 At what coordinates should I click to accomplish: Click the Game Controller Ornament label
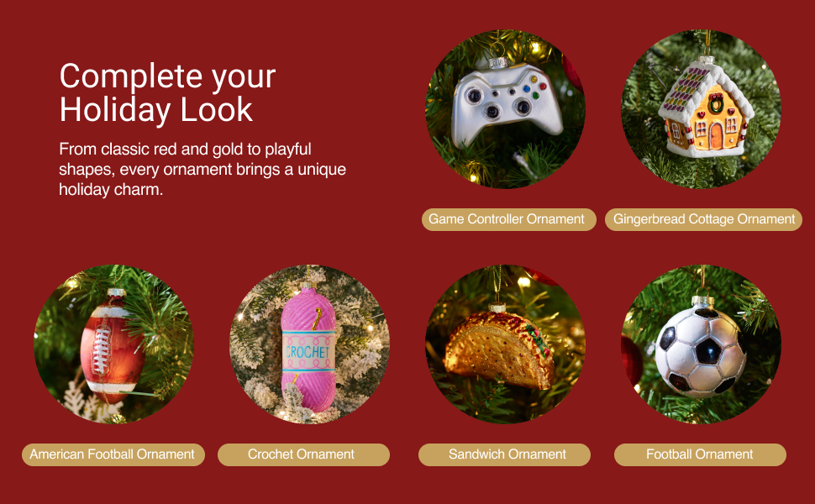pos(509,219)
